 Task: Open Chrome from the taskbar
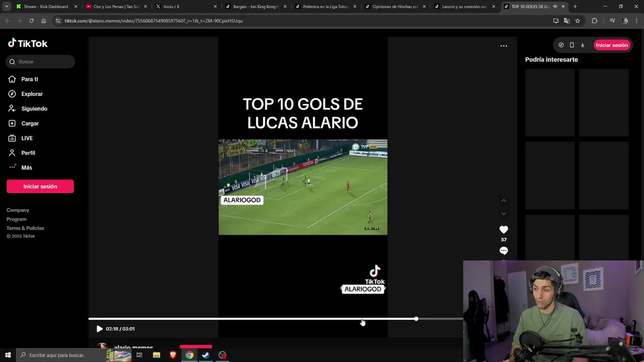[189, 355]
